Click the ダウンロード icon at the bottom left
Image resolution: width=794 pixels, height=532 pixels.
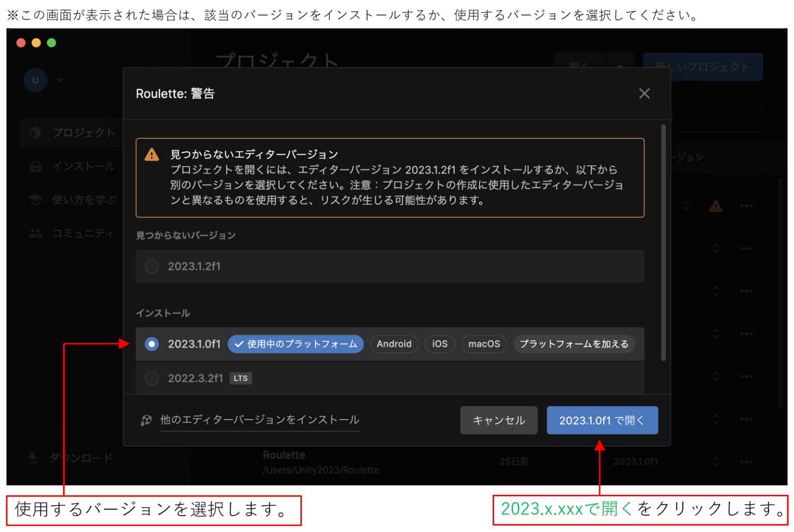tap(32, 458)
